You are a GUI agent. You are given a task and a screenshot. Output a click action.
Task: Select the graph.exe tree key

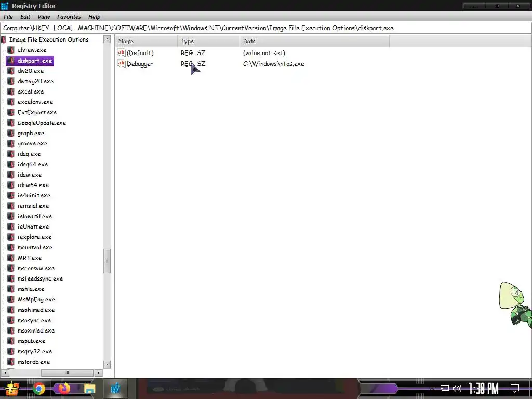(x=31, y=133)
